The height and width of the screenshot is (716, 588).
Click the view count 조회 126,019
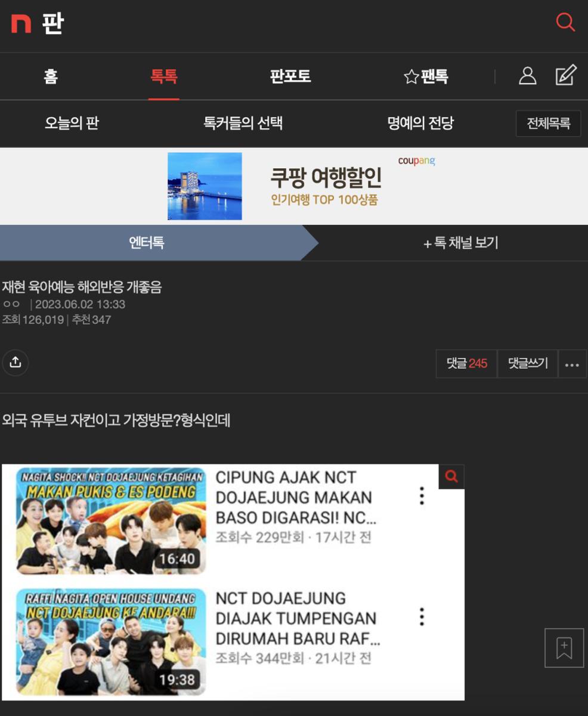click(x=33, y=320)
